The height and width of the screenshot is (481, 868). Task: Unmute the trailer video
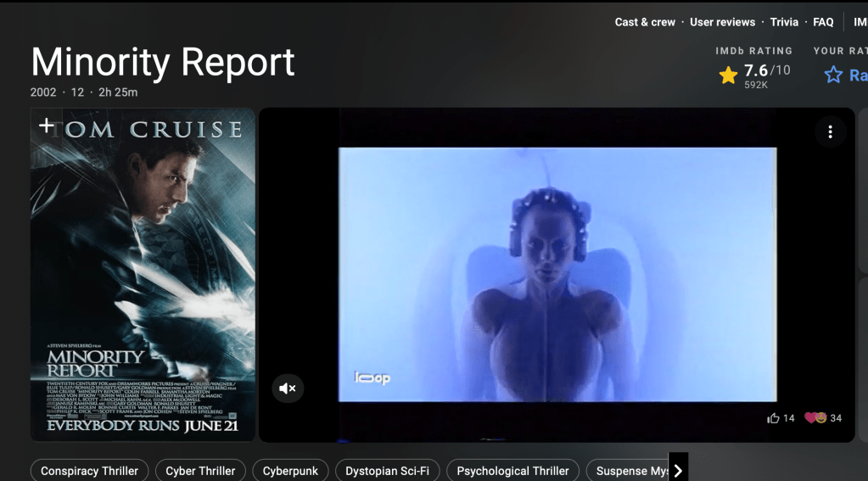[288, 389]
